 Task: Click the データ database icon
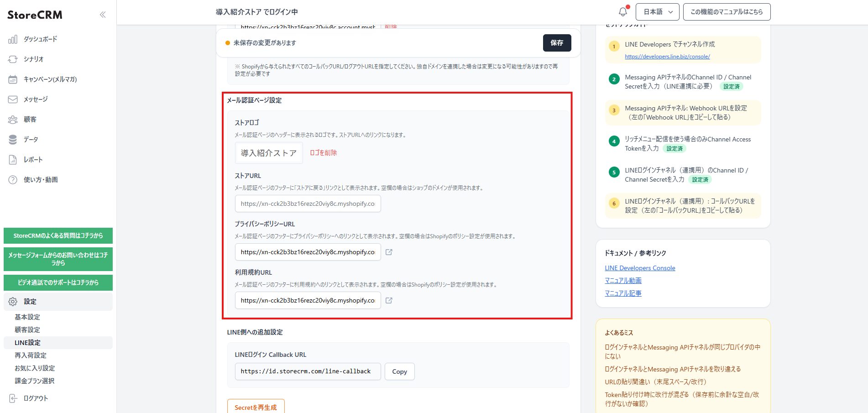point(13,140)
